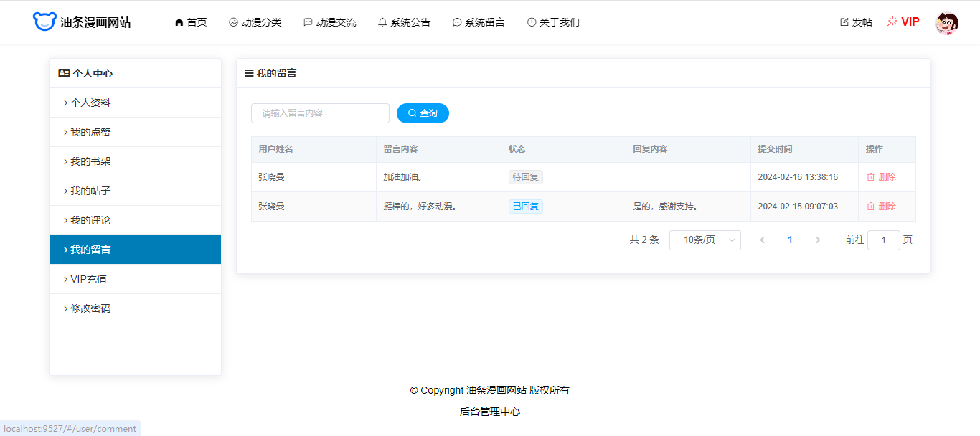Select 我的书架 in the sidebar

coord(90,161)
